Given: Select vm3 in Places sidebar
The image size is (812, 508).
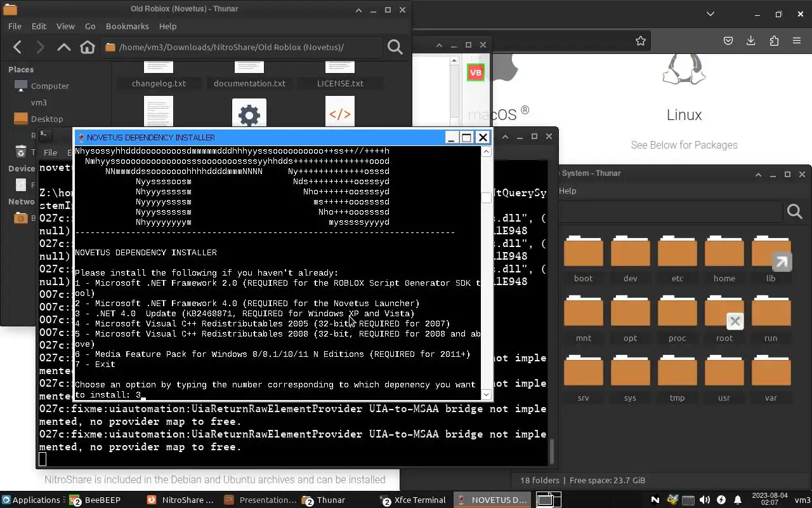Looking at the screenshot, I should 39,102.
